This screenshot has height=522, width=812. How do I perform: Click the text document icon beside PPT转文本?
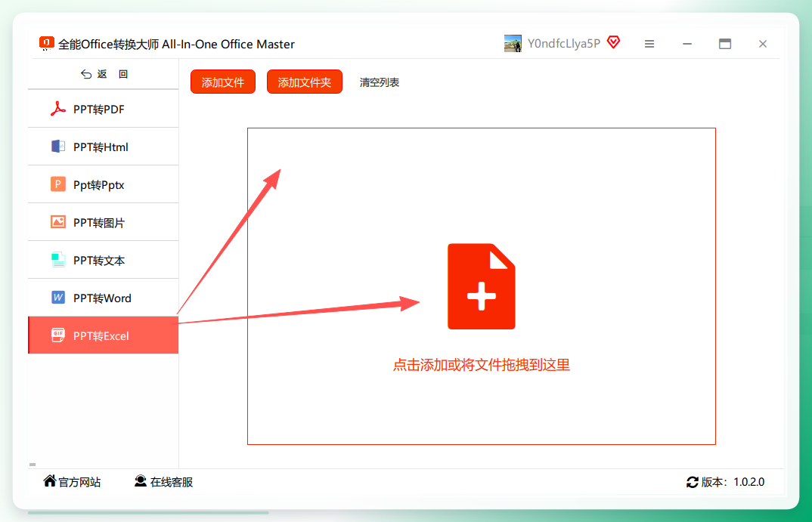pyautogui.click(x=58, y=260)
